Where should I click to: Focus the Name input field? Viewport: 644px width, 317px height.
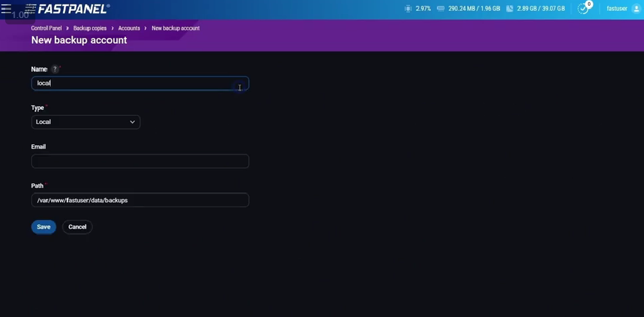[x=140, y=83]
